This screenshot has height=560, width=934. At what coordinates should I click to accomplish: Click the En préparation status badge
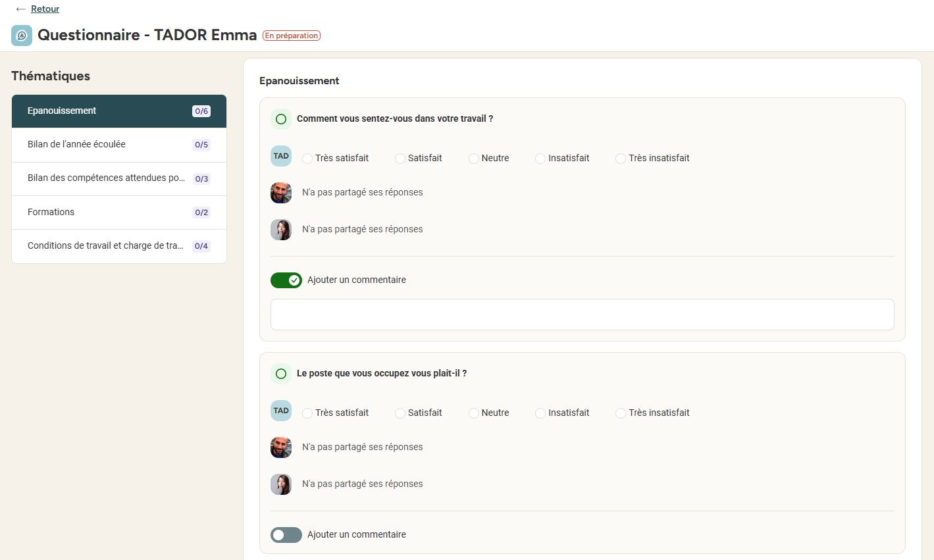click(292, 36)
